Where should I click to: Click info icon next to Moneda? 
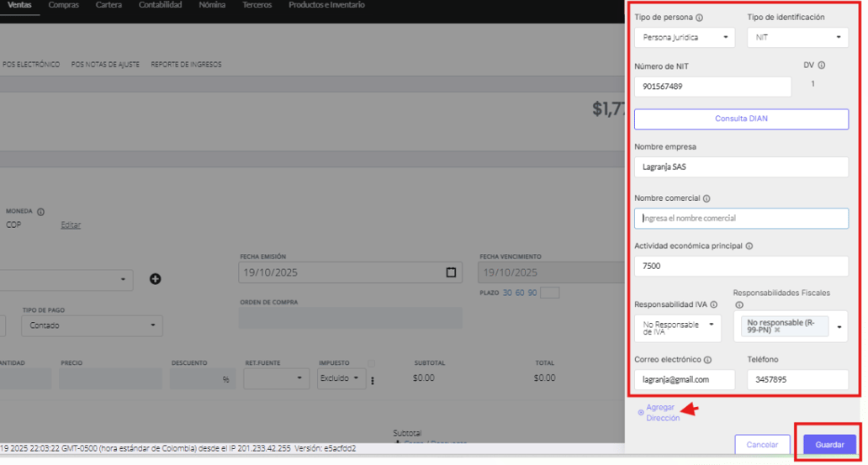(x=40, y=212)
